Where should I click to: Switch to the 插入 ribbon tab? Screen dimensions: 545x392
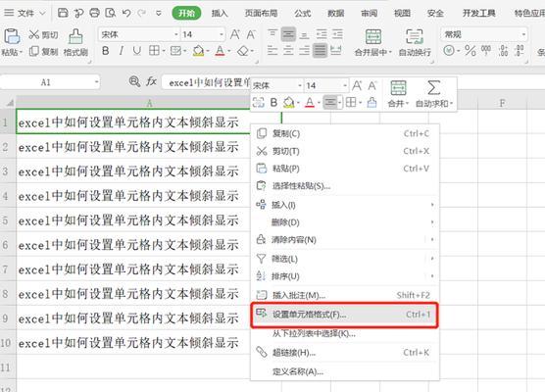click(x=219, y=13)
